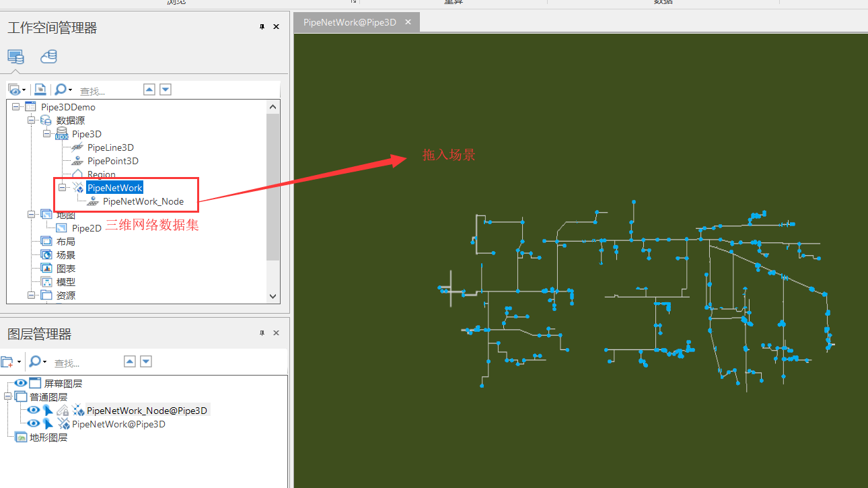Select the Pipe3DDemo workspace icon
This screenshot has width=868, height=488.
tap(30, 107)
